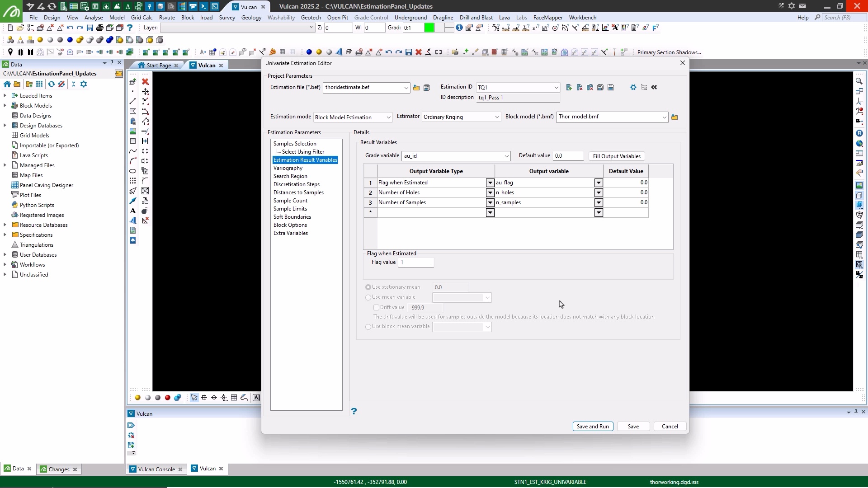
Task: Expand the Block Models tree item
Action: click(5, 106)
